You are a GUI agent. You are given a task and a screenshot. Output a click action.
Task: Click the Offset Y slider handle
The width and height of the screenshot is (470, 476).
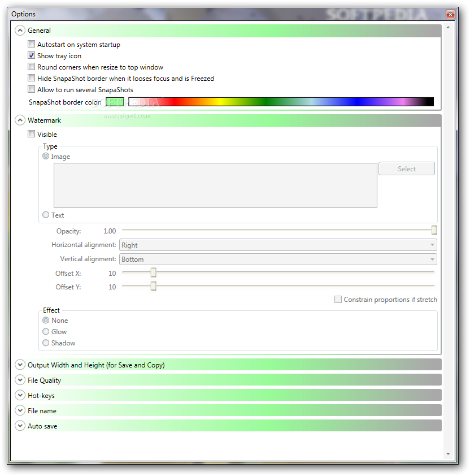pyautogui.click(x=153, y=286)
